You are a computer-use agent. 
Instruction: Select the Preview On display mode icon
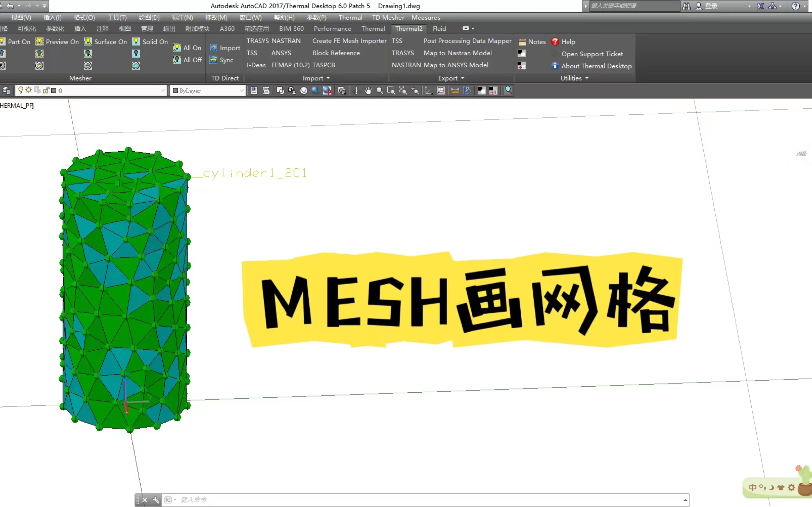(x=39, y=41)
